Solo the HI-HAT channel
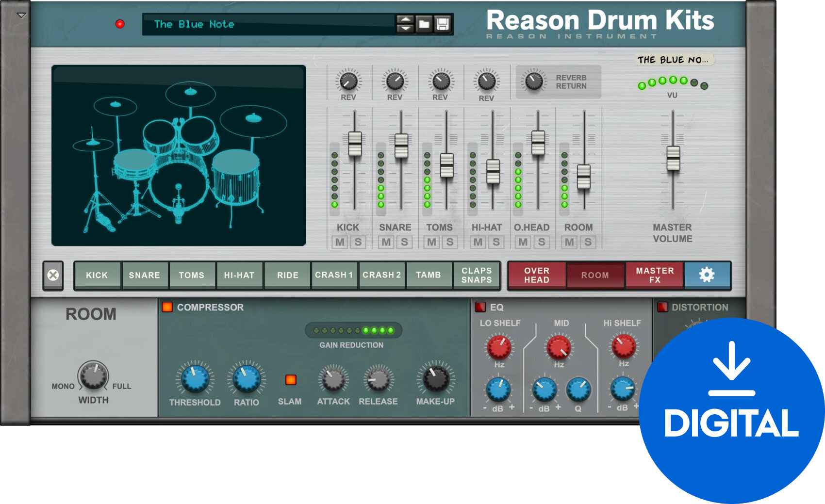825x504 pixels. [496, 242]
